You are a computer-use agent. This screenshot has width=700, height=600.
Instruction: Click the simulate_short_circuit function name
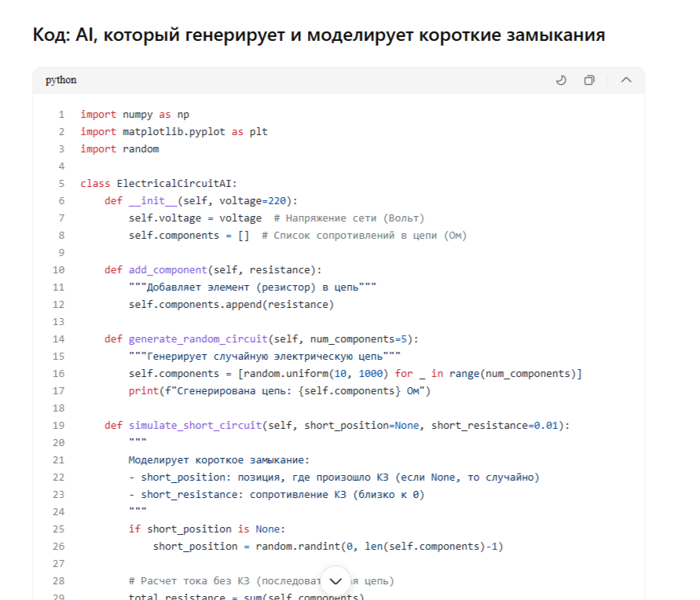point(195,426)
